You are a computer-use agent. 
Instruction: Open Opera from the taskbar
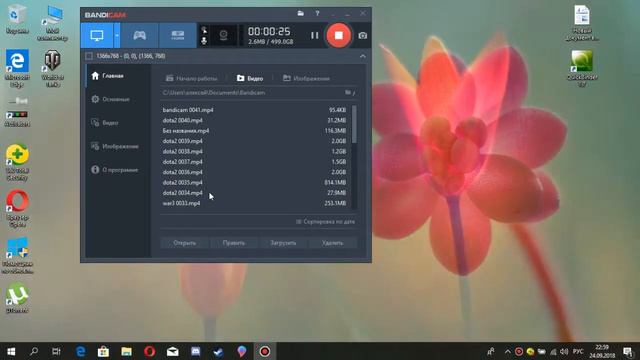[x=149, y=351]
